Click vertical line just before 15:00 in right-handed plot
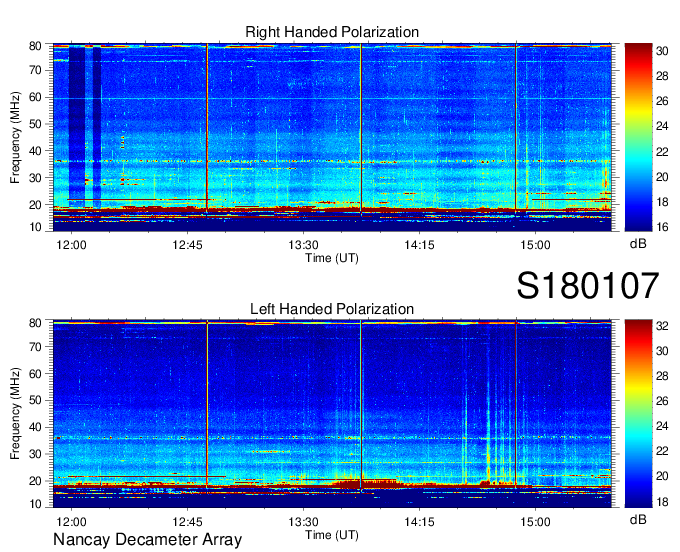Viewport: 680px width, 552px height. 516,128
